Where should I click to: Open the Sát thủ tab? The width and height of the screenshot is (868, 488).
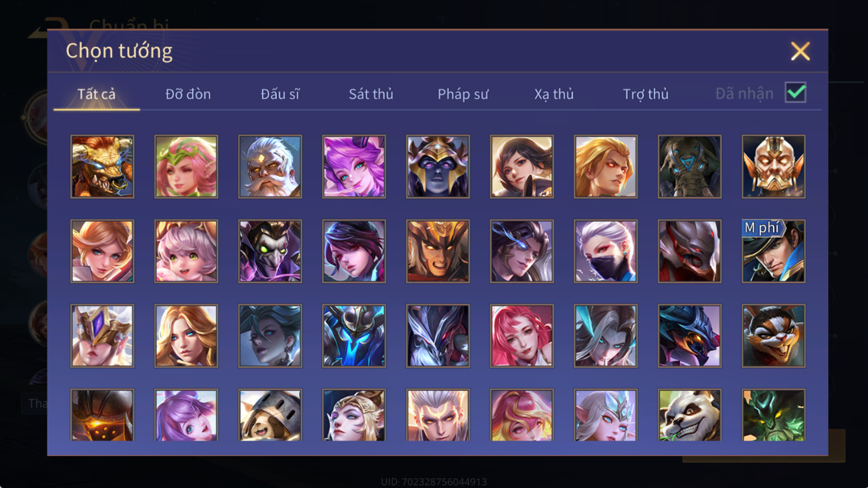coord(371,94)
